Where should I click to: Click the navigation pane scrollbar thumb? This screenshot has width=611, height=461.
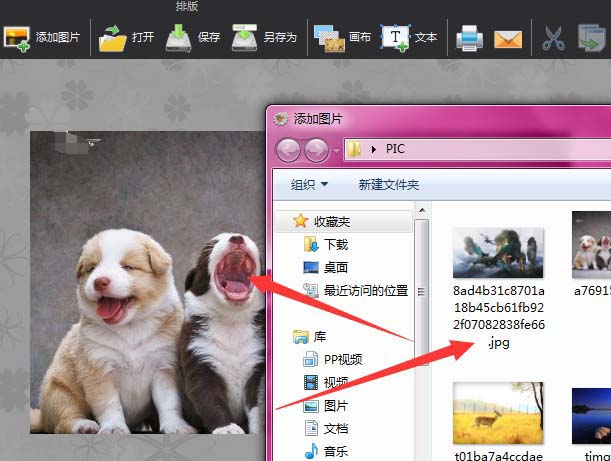pyautogui.click(x=422, y=292)
